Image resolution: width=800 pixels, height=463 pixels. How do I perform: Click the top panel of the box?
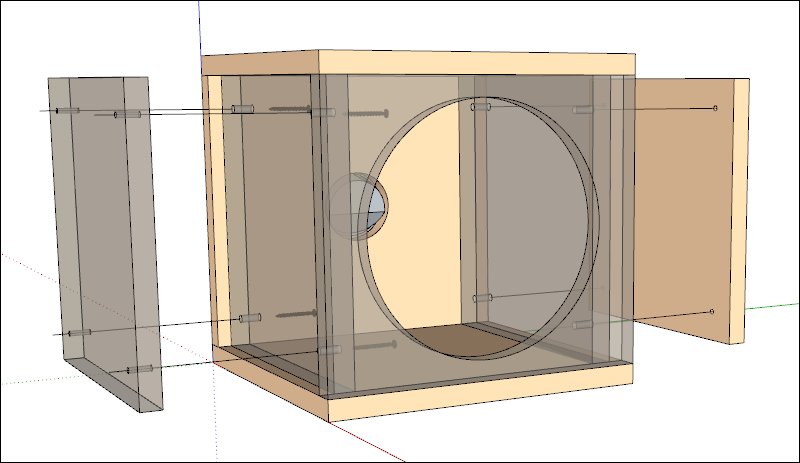(420, 62)
